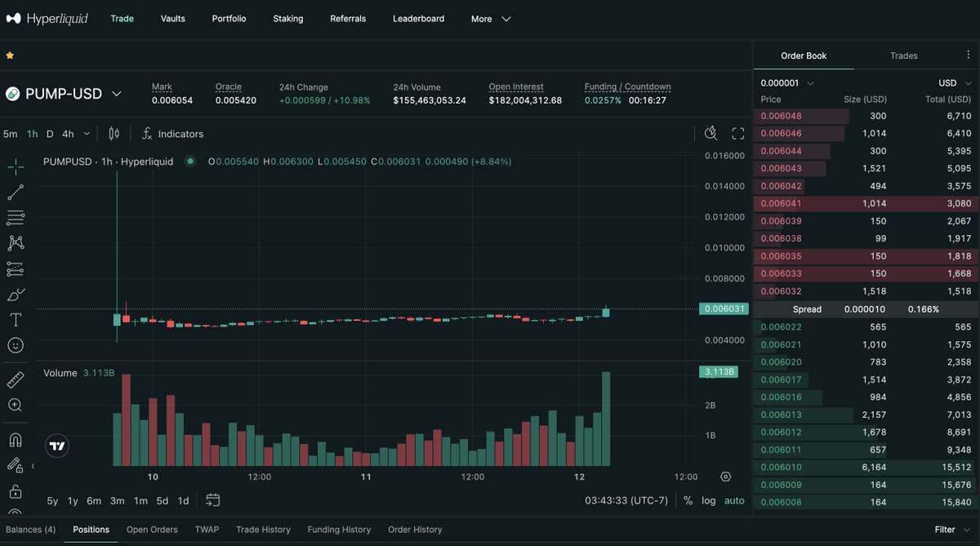View Funding History tab
980x546 pixels.
(x=339, y=530)
